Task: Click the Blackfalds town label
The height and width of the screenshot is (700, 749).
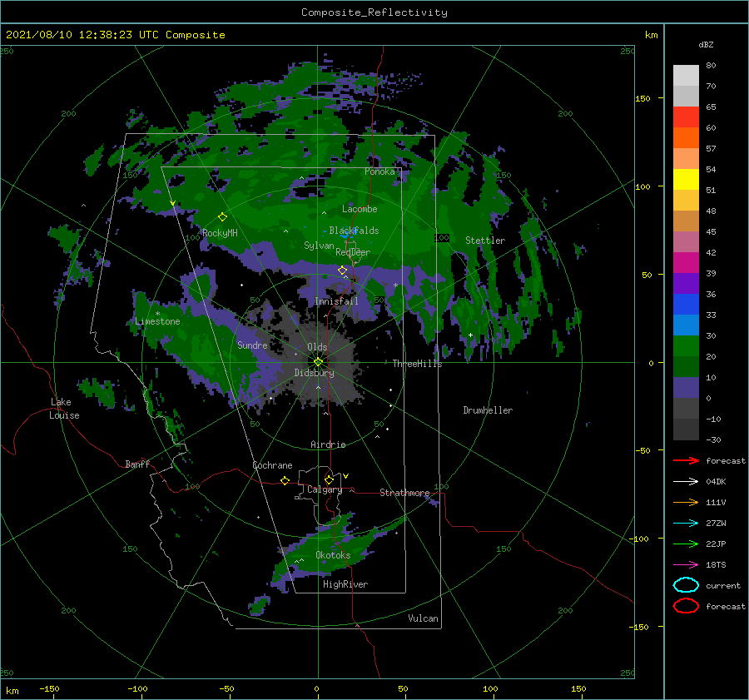Action: click(x=354, y=231)
